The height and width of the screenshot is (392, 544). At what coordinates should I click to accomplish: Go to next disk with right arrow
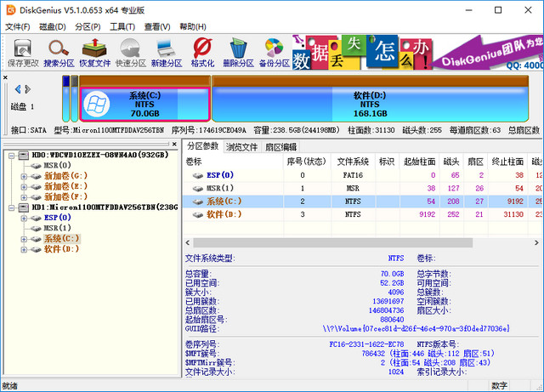click(x=28, y=89)
